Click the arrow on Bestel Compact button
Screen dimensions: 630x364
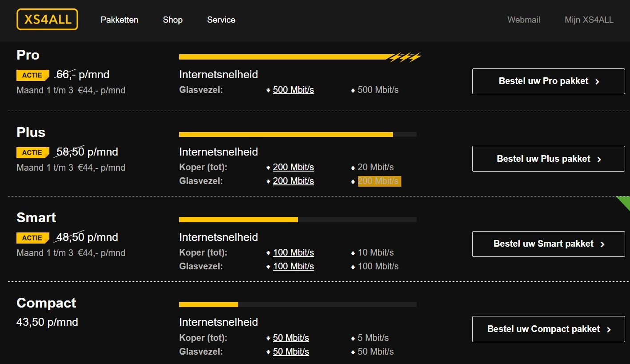[x=609, y=330]
